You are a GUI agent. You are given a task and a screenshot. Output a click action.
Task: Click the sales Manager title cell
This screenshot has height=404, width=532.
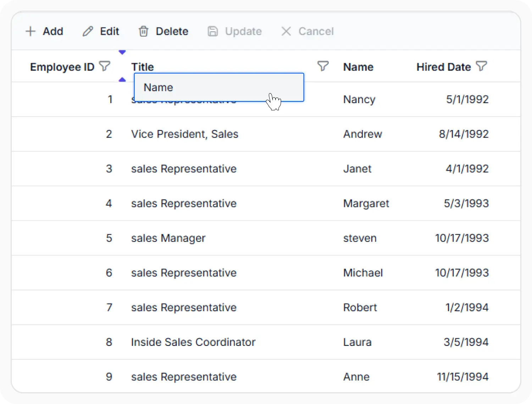pyautogui.click(x=168, y=238)
